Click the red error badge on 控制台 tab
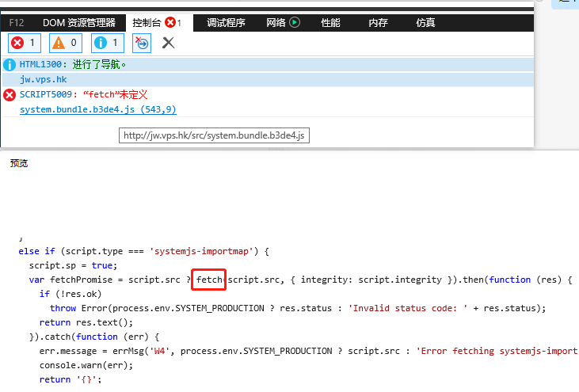 click(170, 22)
